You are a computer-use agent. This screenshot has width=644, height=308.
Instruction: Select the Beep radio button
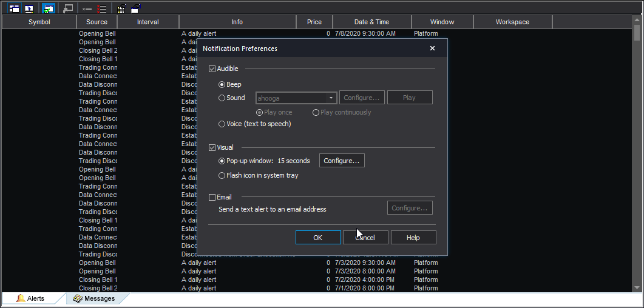[x=222, y=84]
